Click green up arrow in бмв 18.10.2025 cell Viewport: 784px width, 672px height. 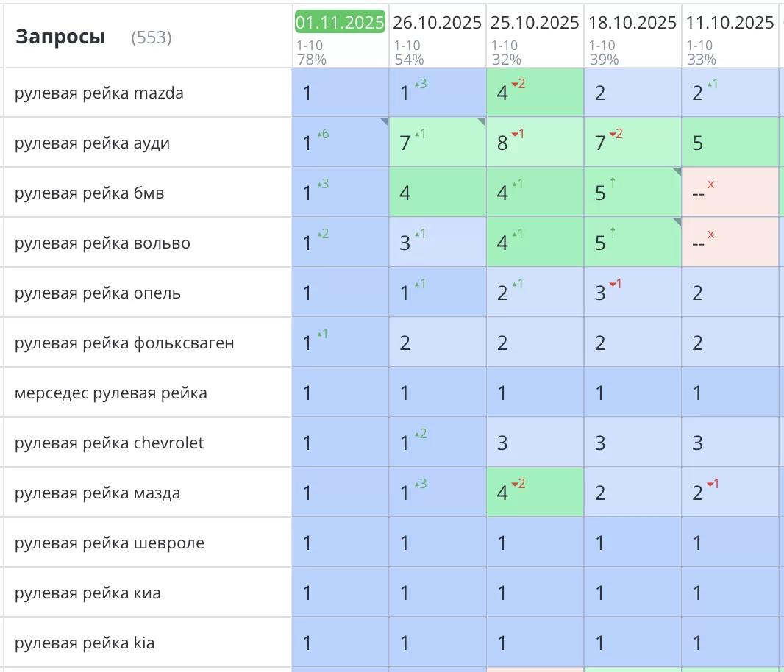(613, 184)
